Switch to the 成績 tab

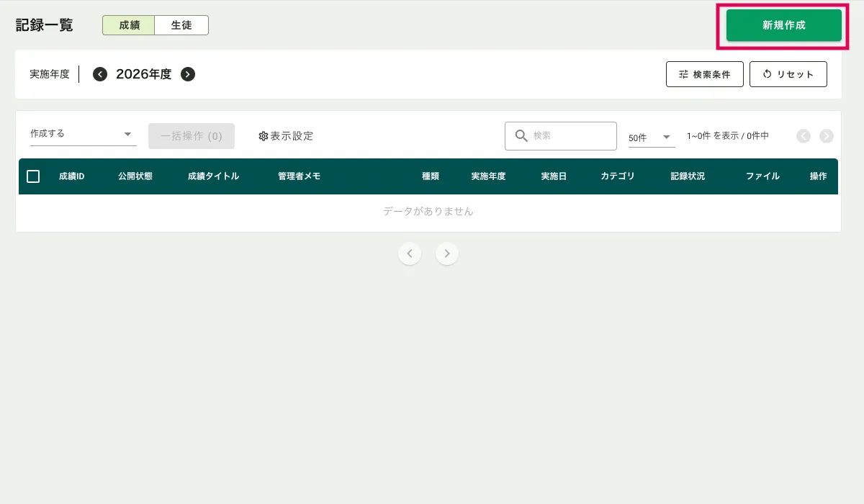click(x=129, y=25)
